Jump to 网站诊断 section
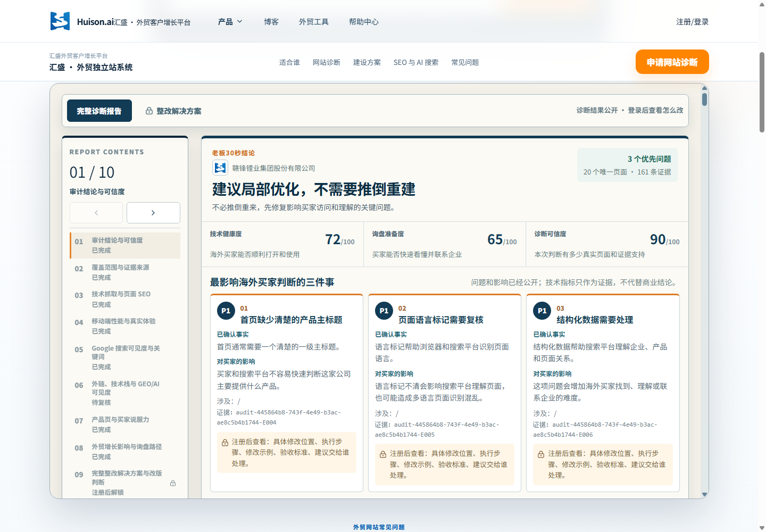Screen dimensions: 766x532 coord(327,62)
